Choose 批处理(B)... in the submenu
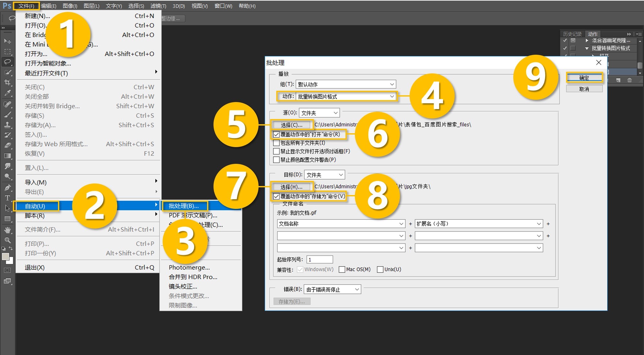 pyautogui.click(x=201, y=206)
